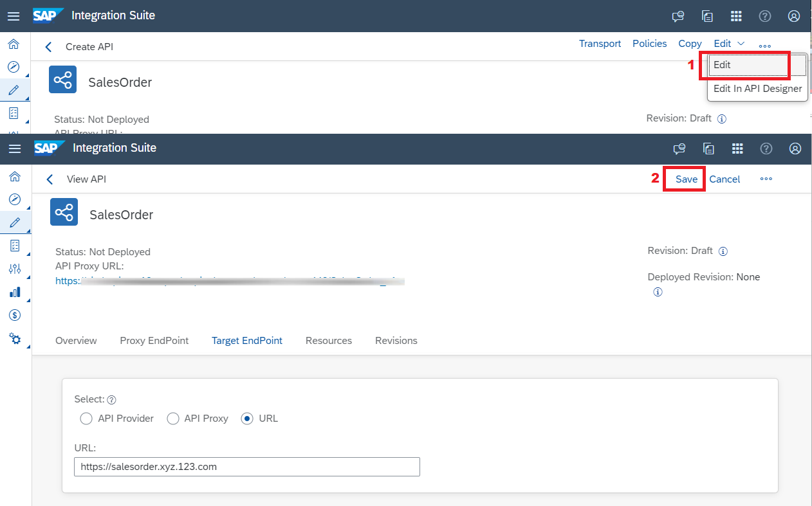Click the Cancel button
This screenshot has height=506, width=812.
[x=725, y=179]
